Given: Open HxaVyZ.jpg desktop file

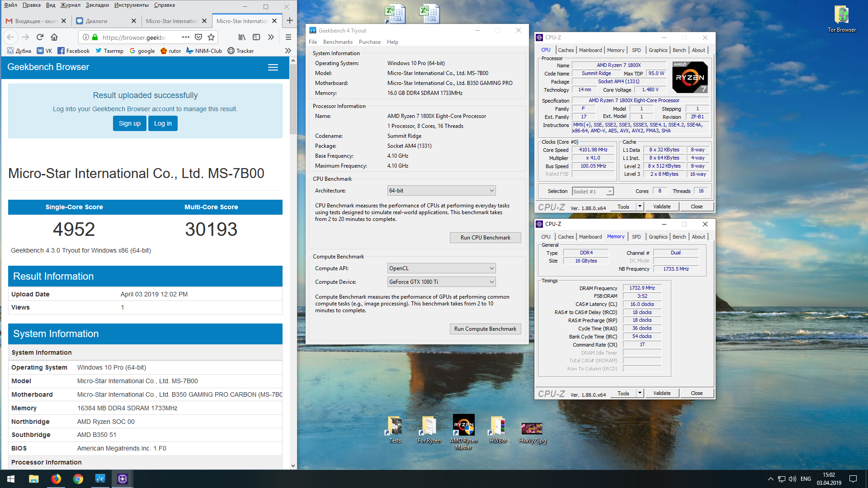Looking at the screenshot, I should point(532,432).
